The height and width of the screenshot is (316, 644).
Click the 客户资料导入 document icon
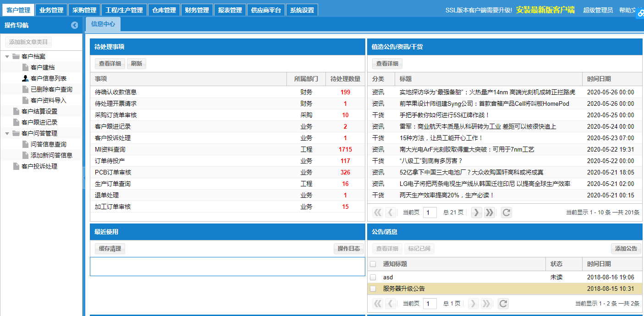[26, 100]
